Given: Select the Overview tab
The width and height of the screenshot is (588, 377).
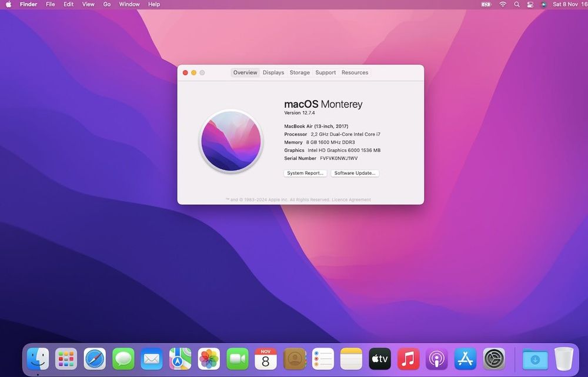Looking at the screenshot, I should pos(245,72).
